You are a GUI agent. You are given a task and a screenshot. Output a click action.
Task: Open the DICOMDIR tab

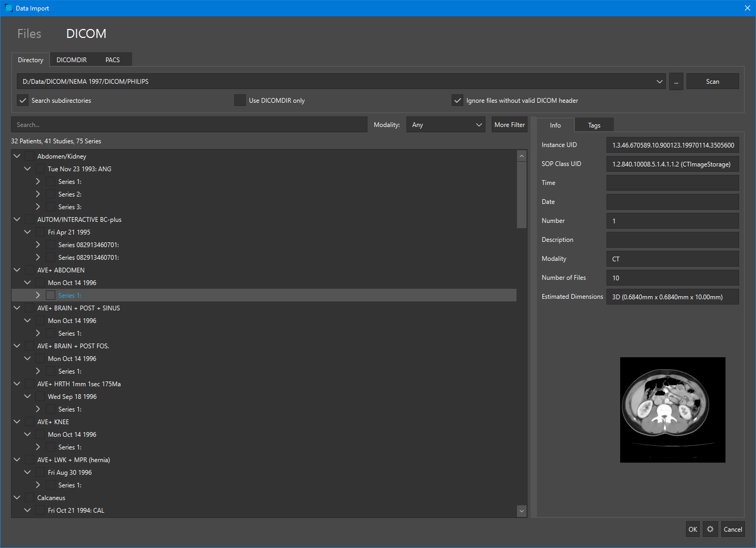point(72,60)
